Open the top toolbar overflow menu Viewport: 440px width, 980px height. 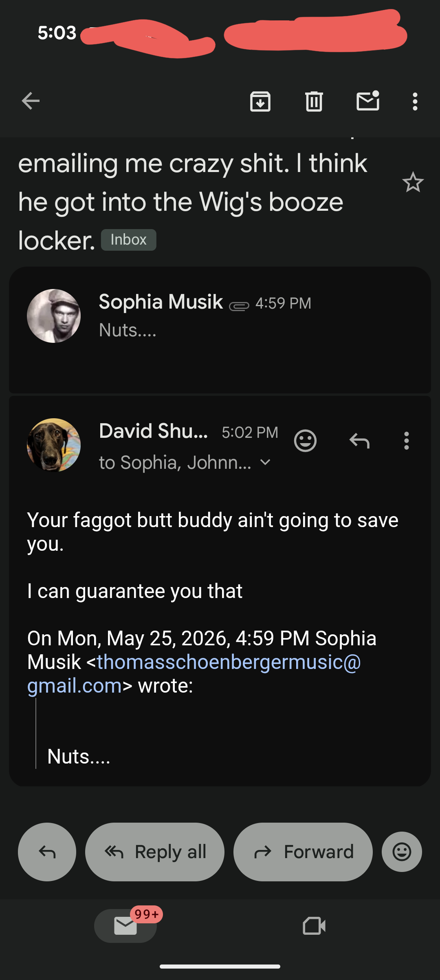415,101
